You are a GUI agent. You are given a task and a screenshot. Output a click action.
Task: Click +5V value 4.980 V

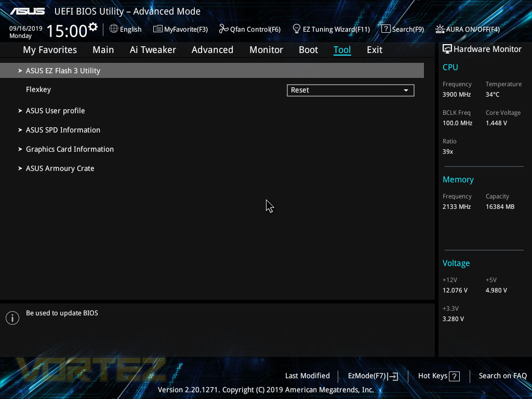(x=496, y=290)
